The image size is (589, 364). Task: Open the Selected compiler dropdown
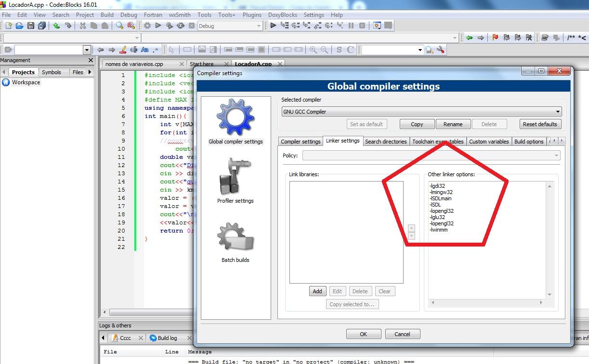pos(421,112)
